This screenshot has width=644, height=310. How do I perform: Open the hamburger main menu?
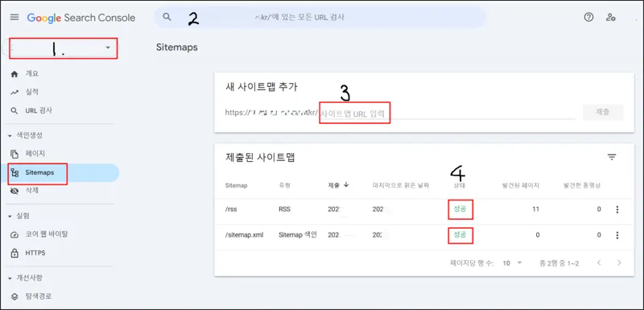click(x=14, y=17)
